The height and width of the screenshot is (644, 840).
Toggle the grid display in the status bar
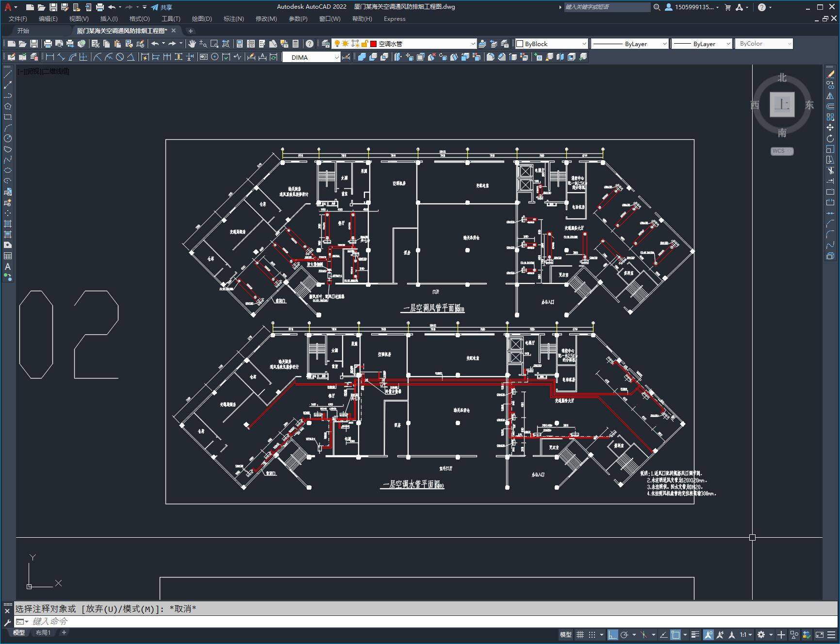tap(580, 635)
